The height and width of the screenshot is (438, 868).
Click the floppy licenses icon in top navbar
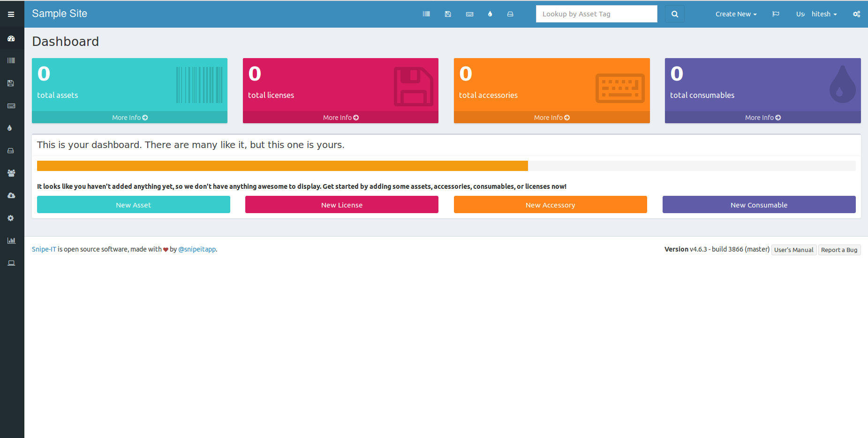coord(448,14)
